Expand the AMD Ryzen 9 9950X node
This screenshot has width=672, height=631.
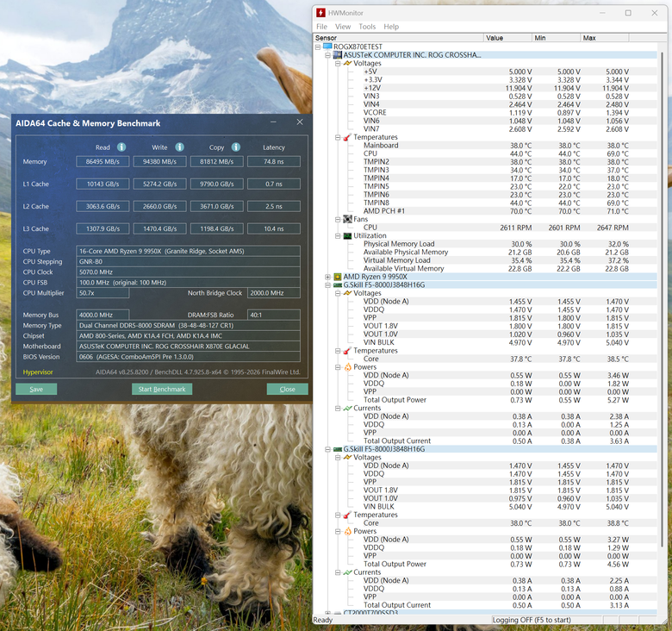[328, 277]
